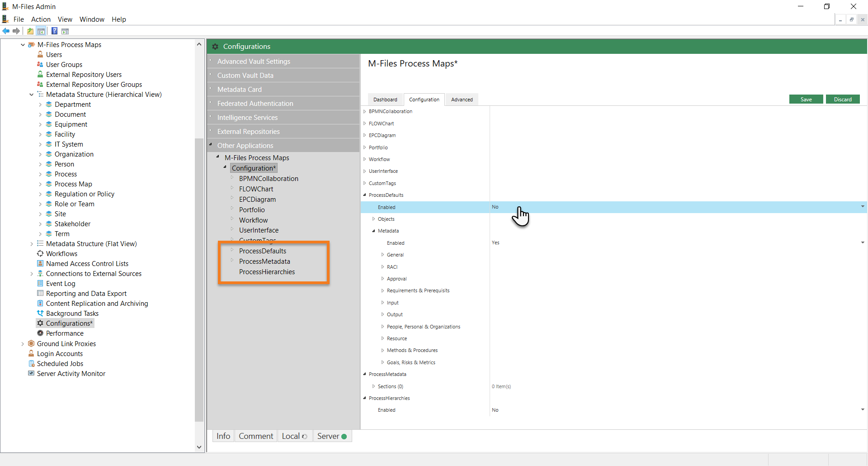868x466 pixels.
Task: Open the Metadata Enabled 'Yes' dropdown
Action: (x=863, y=243)
